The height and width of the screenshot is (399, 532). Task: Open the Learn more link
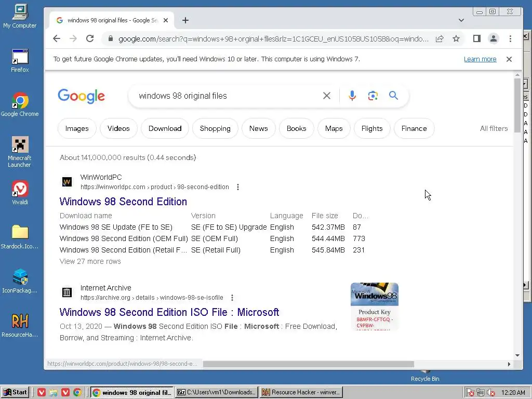[480, 59]
